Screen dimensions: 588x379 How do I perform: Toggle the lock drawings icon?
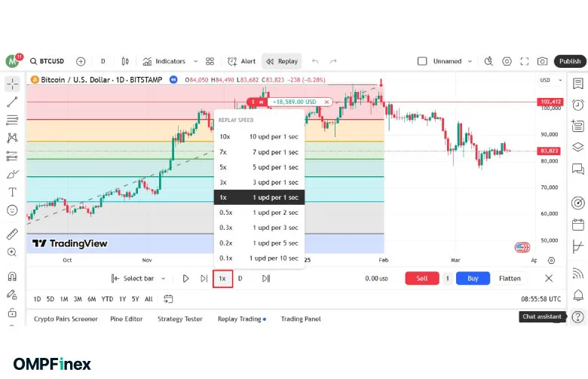[x=12, y=312]
